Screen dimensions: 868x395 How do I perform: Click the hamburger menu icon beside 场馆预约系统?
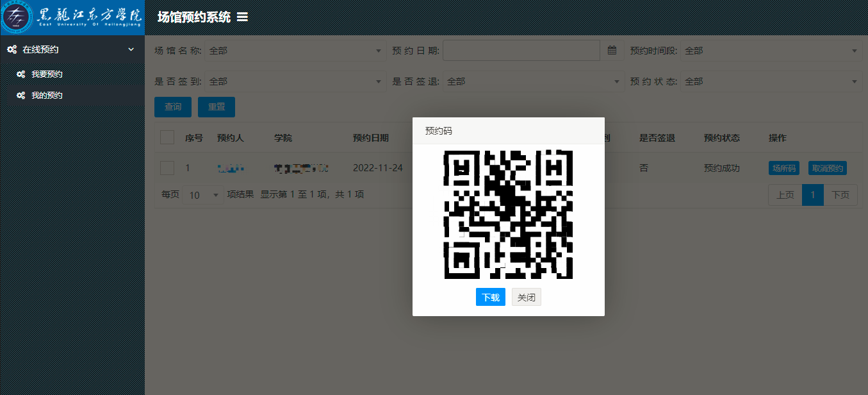click(x=242, y=17)
